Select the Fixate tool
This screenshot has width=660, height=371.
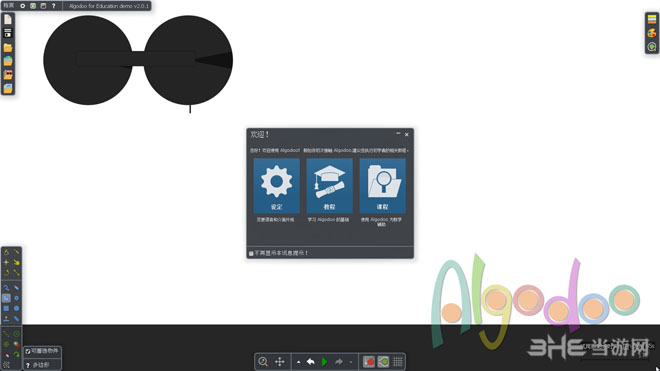pos(6,344)
